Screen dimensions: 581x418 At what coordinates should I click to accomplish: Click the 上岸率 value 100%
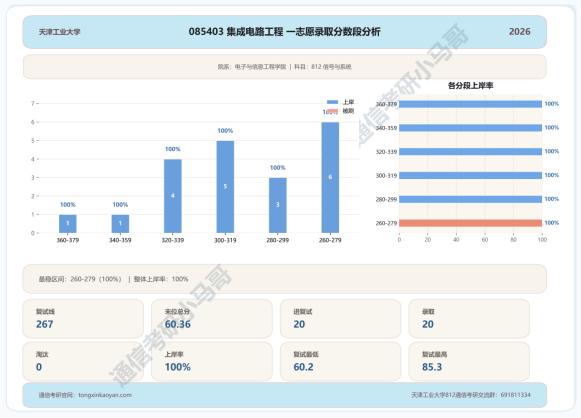coord(178,367)
